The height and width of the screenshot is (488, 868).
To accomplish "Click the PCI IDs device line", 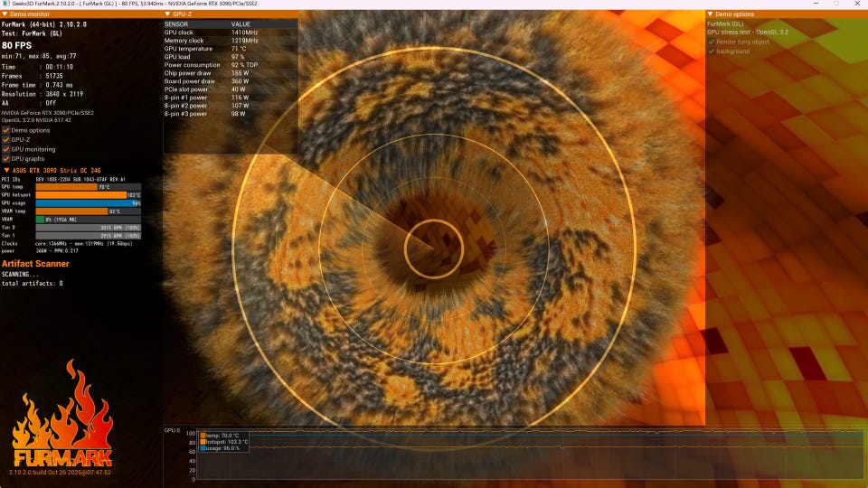I will point(63,179).
